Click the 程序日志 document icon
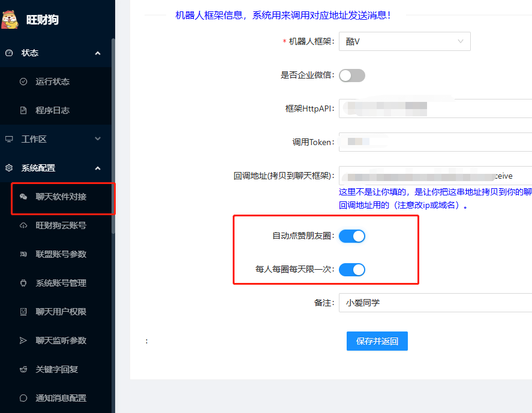 (23, 110)
